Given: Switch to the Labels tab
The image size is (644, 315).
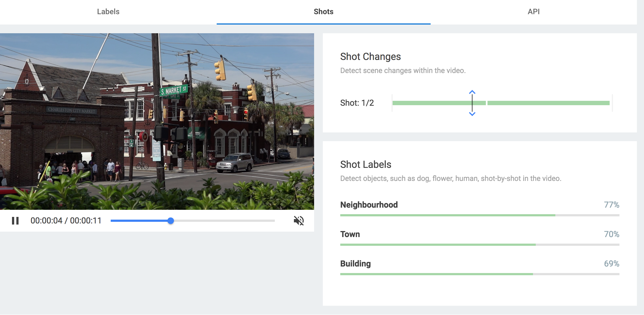Looking at the screenshot, I should (x=108, y=12).
